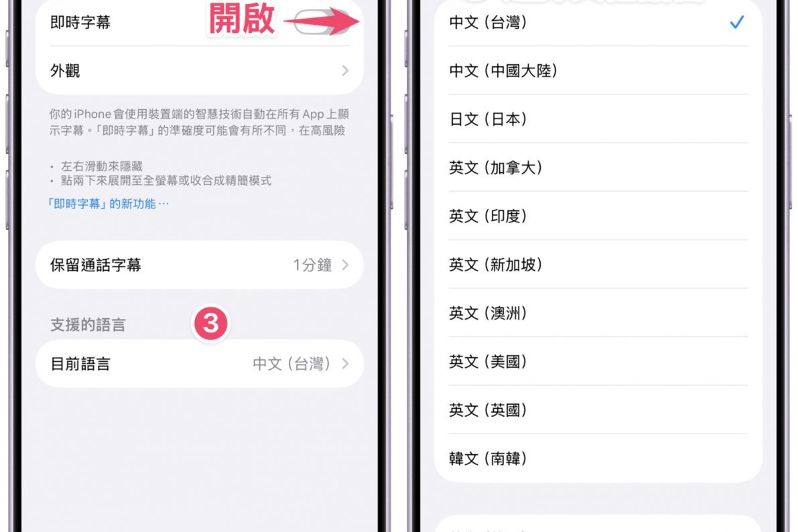Viewport: 798px width, 532px height.
Task: Expand 保留通話字幕 duration showing 1分鐘
Action: (x=200, y=265)
